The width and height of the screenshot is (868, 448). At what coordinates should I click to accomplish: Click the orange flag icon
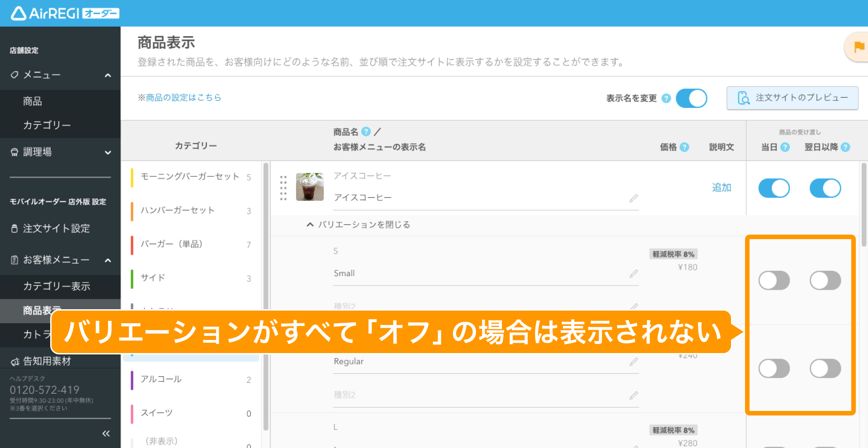point(859,47)
